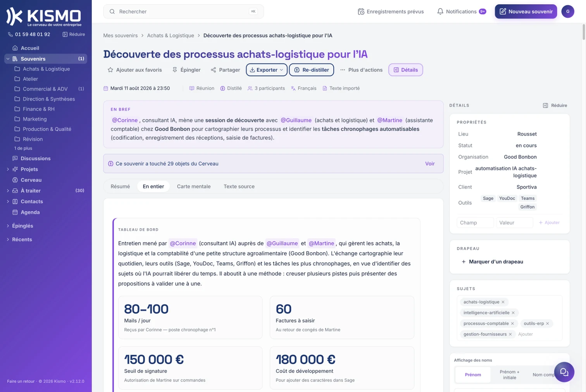Switch to the Texte source tab
This screenshot has width=586, height=392.
click(239, 186)
